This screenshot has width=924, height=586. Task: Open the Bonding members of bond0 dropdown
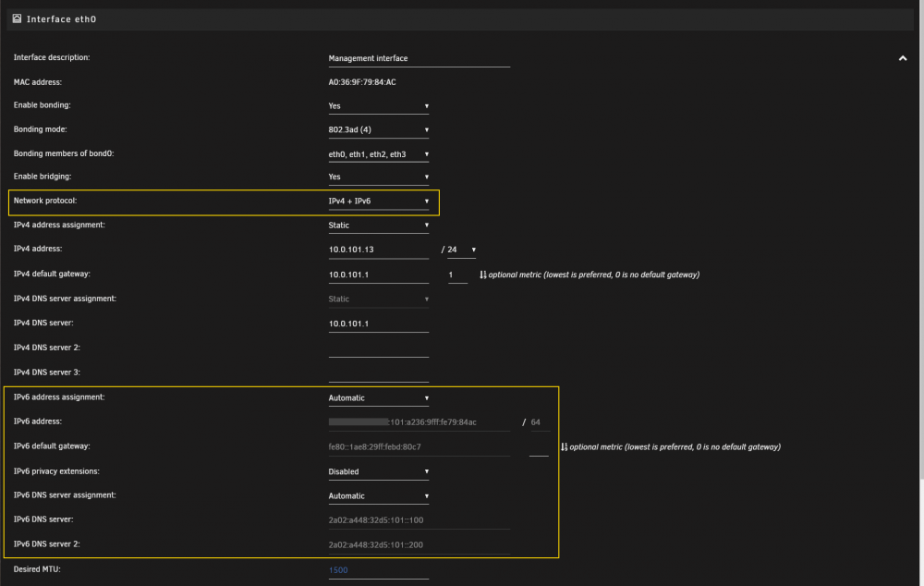(x=378, y=154)
